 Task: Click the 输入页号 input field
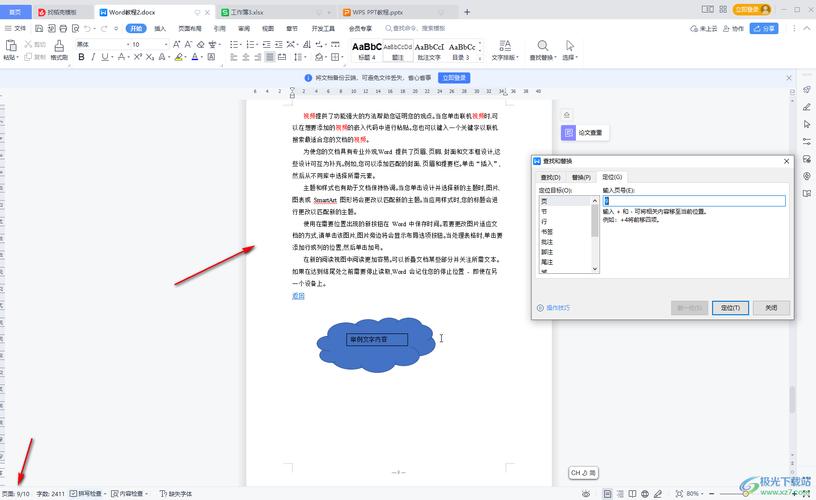point(693,201)
